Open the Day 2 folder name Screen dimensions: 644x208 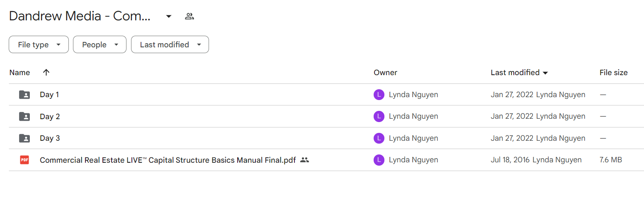[50, 117]
